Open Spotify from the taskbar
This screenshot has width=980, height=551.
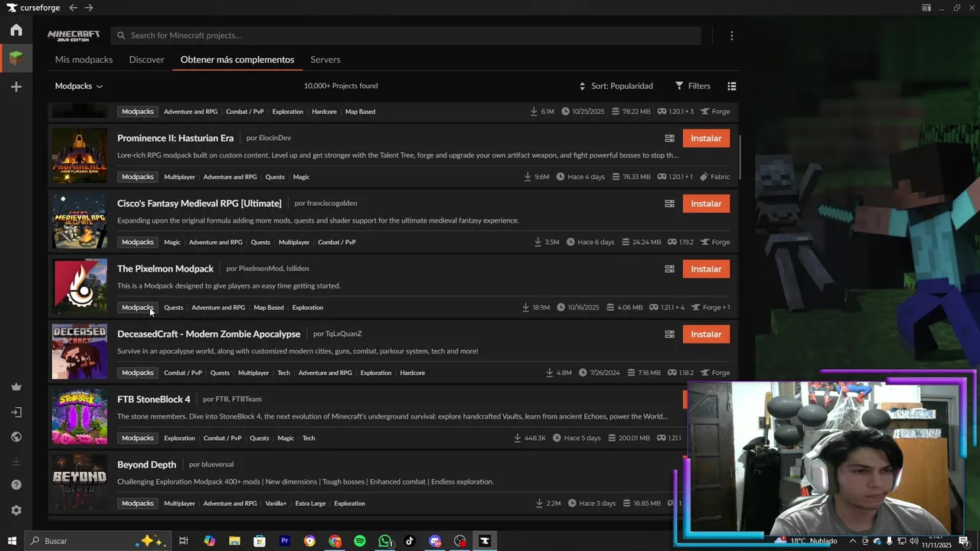(360, 541)
